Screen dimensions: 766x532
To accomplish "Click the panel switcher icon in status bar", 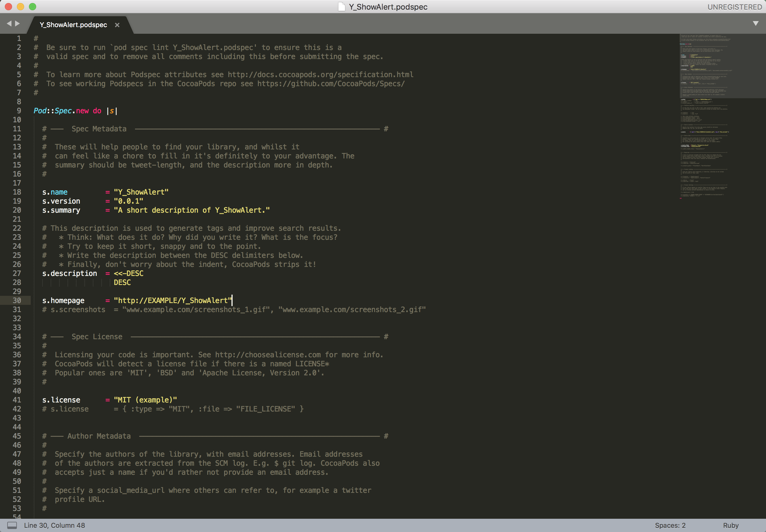I will coord(12,525).
